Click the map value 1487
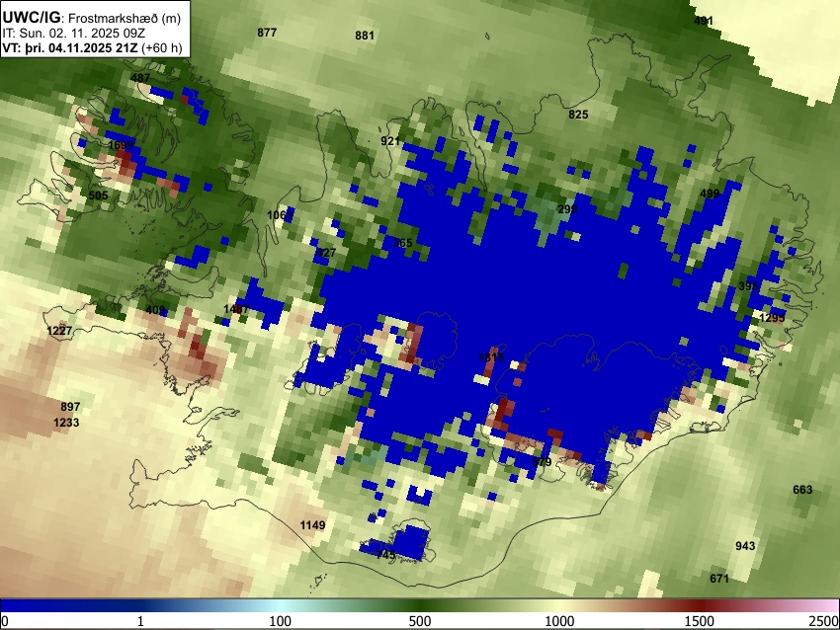Image resolution: width=840 pixels, height=630 pixels. 236,309
